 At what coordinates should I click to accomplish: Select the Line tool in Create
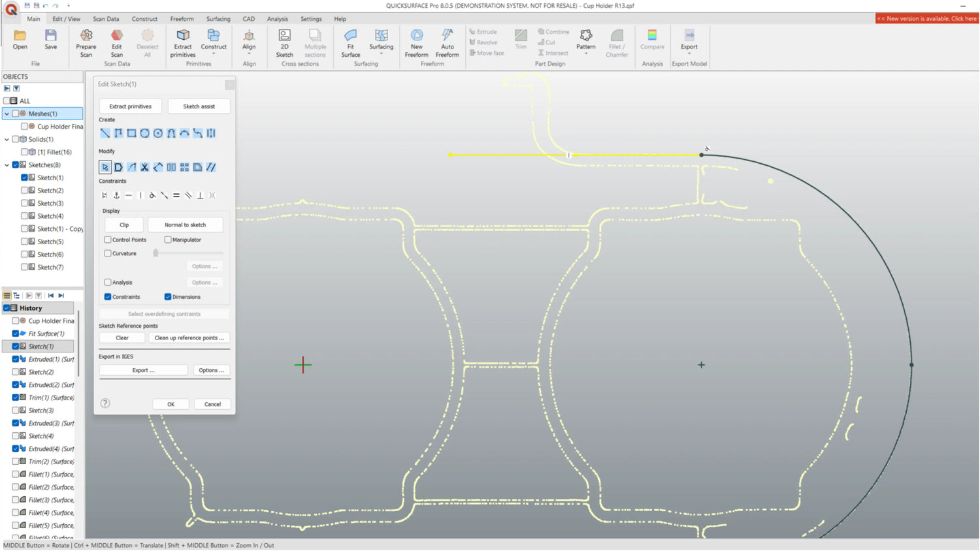(105, 133)
